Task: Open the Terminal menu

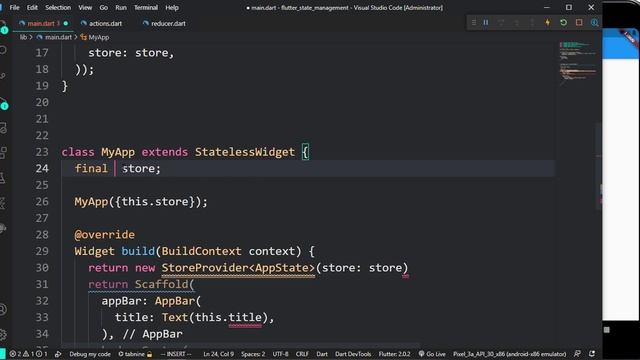Action: [x=146, y=7]
